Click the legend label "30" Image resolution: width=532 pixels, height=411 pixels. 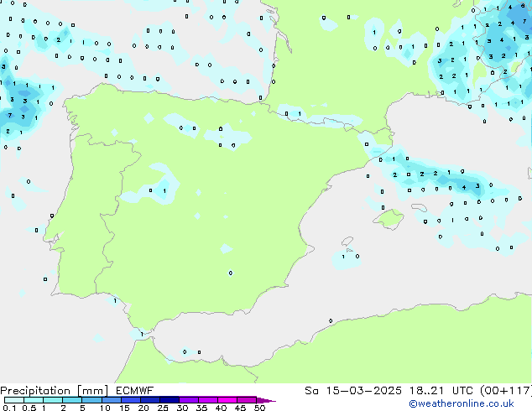pos(182,408)
